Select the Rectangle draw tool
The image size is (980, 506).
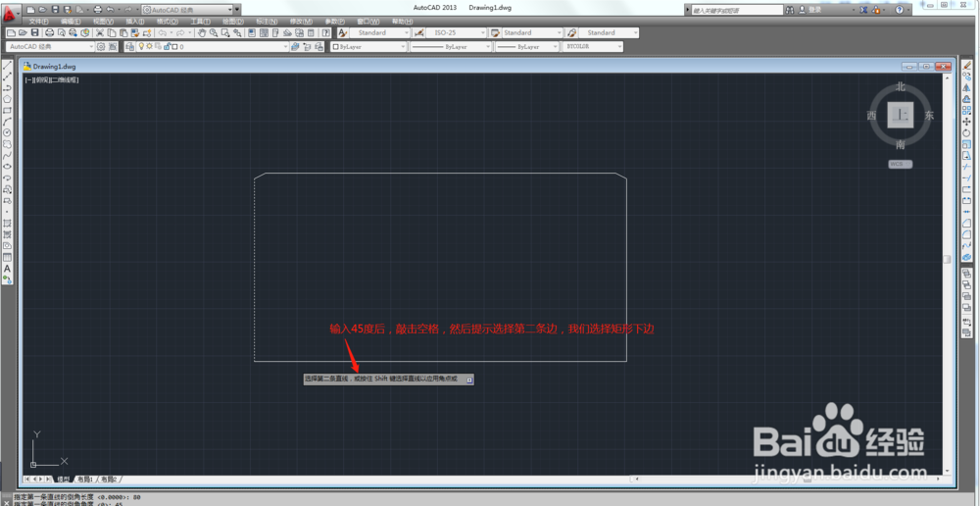8,110
